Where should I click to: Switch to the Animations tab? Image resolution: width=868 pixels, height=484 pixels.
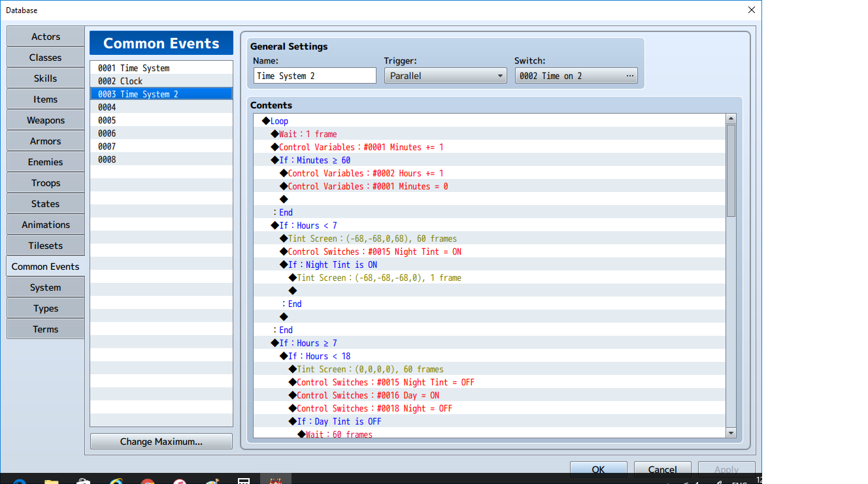click(x=46, y=225)
